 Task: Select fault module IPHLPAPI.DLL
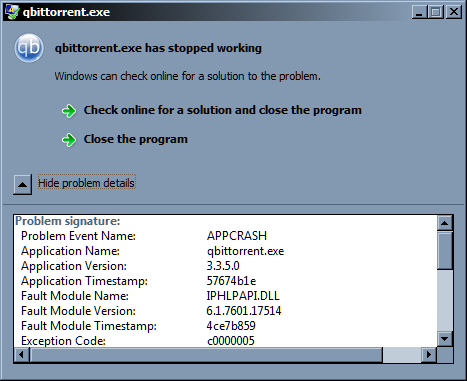tap(243, 296)
